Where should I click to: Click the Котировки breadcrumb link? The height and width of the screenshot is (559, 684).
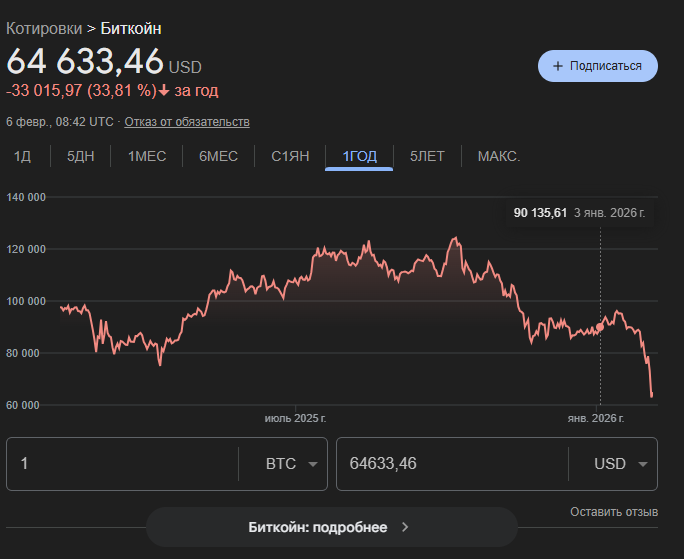coord(44,28)
